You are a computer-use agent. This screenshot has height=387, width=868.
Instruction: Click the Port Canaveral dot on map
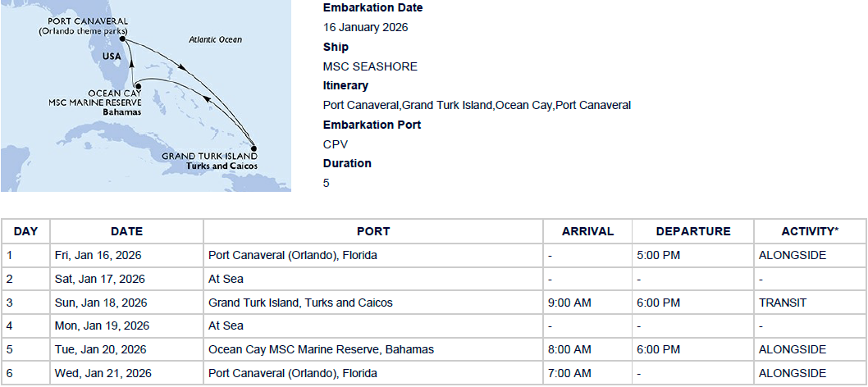pyautogui.click(x=122, y=39)
